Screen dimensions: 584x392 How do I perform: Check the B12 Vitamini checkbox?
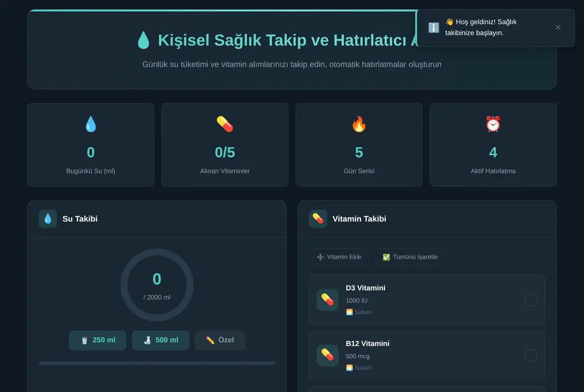(x=531, y=356)
